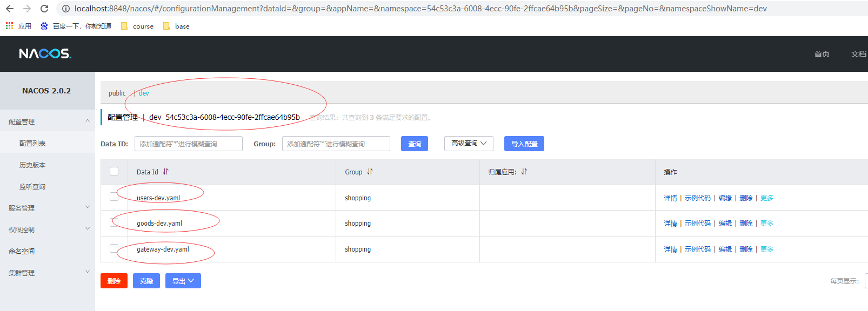Click the users-dev.yaml Data Id cell

click(x=158, y=198)
